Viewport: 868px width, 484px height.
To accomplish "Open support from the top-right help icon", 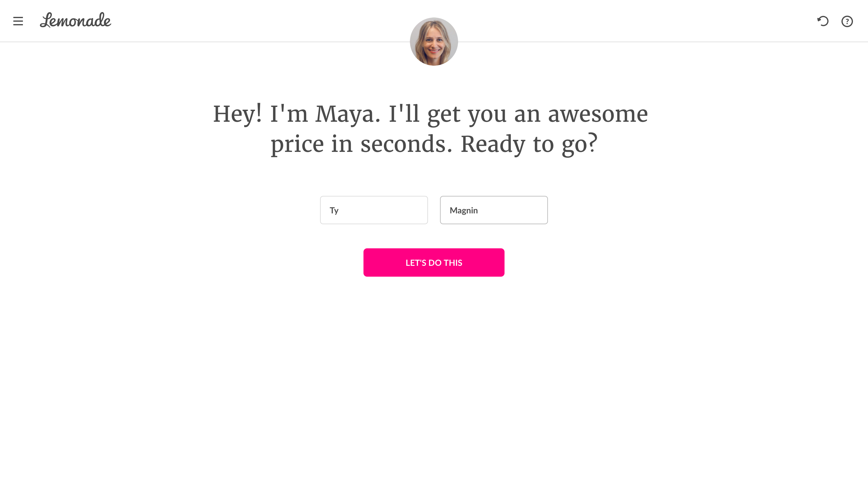I will click(x=847, y=21).
